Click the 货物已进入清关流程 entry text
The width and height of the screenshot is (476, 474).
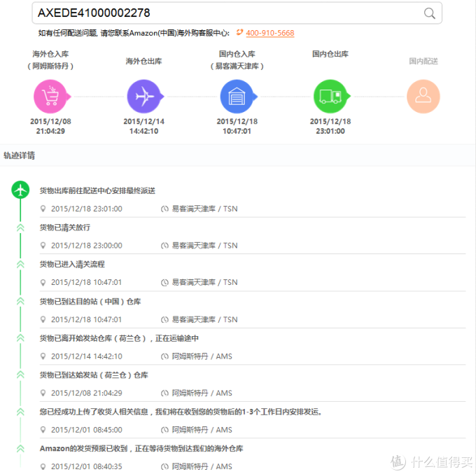(x=72, y=264)
